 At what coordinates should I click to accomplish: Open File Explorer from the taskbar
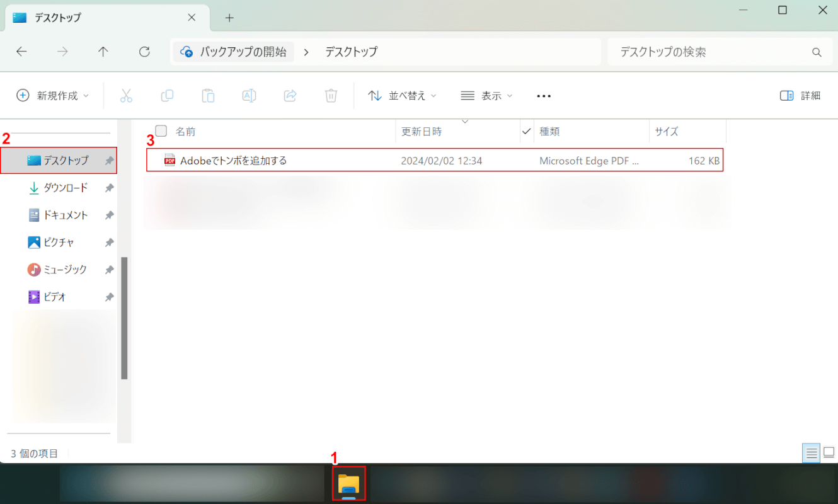point(348,484)
